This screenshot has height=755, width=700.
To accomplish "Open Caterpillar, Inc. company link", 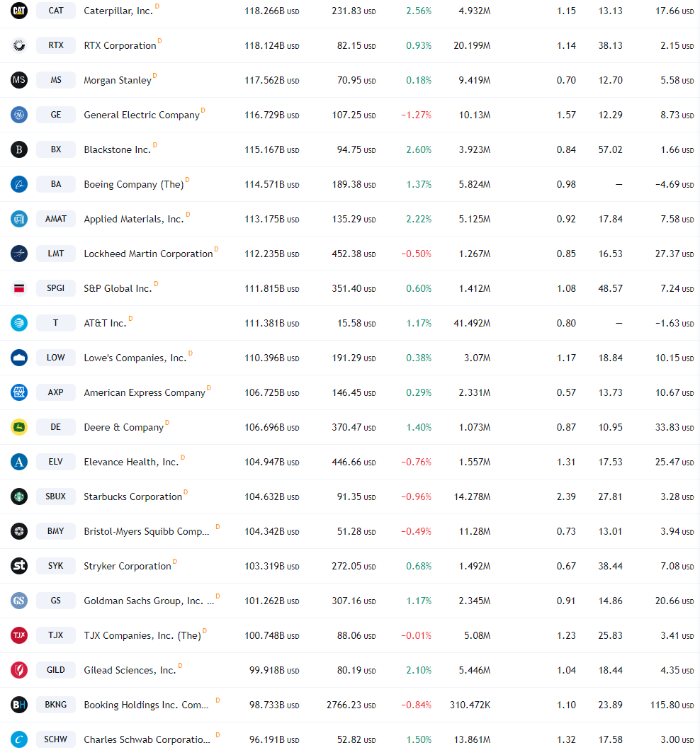I will click(x=118, y=11).
